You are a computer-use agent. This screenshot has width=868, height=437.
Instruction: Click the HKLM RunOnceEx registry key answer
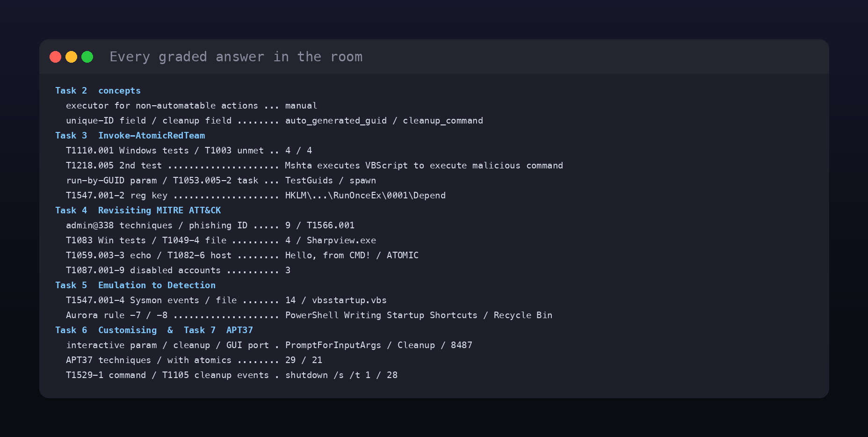365,195
